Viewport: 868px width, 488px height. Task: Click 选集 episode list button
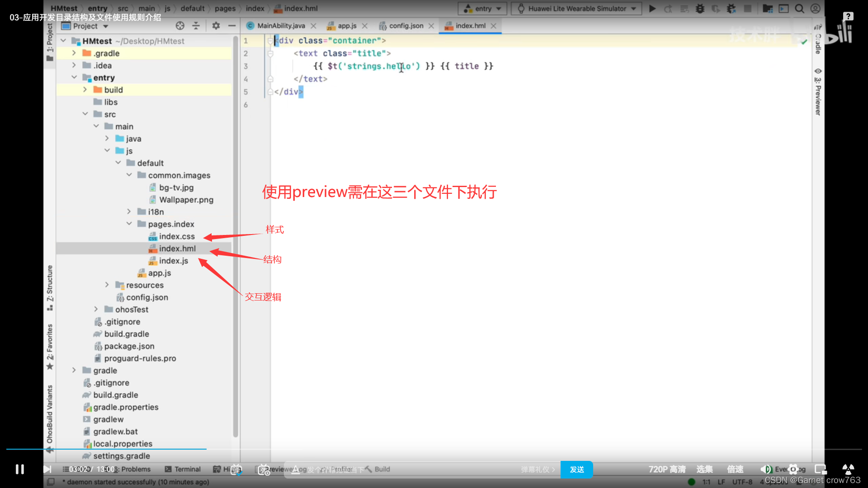pos(704,469)
